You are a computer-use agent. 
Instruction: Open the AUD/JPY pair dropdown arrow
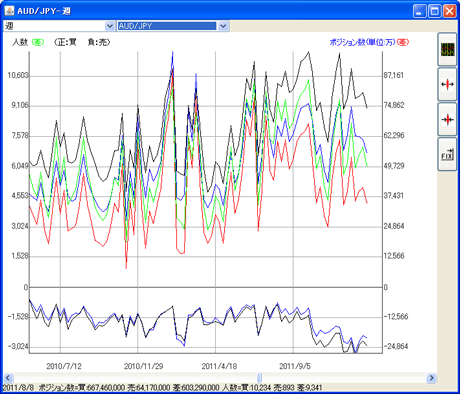tap(223, 26)
